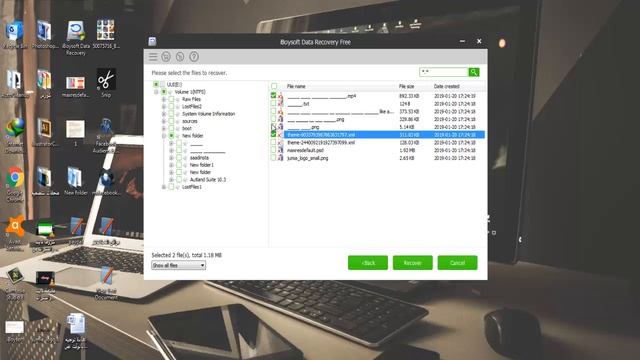Image resolution: width=640 pixels, height=360 pixels.
Task: Check the box for theme-2440092191927397099.xml
Action: pyautogui.click(x=273, y=142)
